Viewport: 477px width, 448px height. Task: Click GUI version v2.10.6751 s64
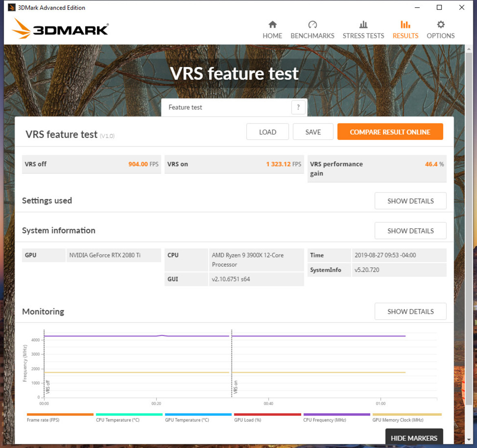pos(231,279)
